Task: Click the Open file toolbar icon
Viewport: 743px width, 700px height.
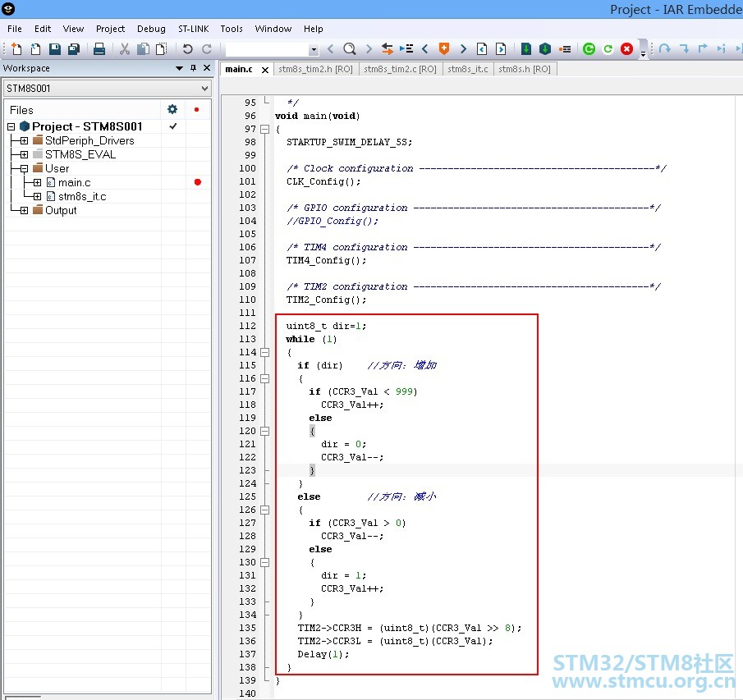Action: (35, 48)
